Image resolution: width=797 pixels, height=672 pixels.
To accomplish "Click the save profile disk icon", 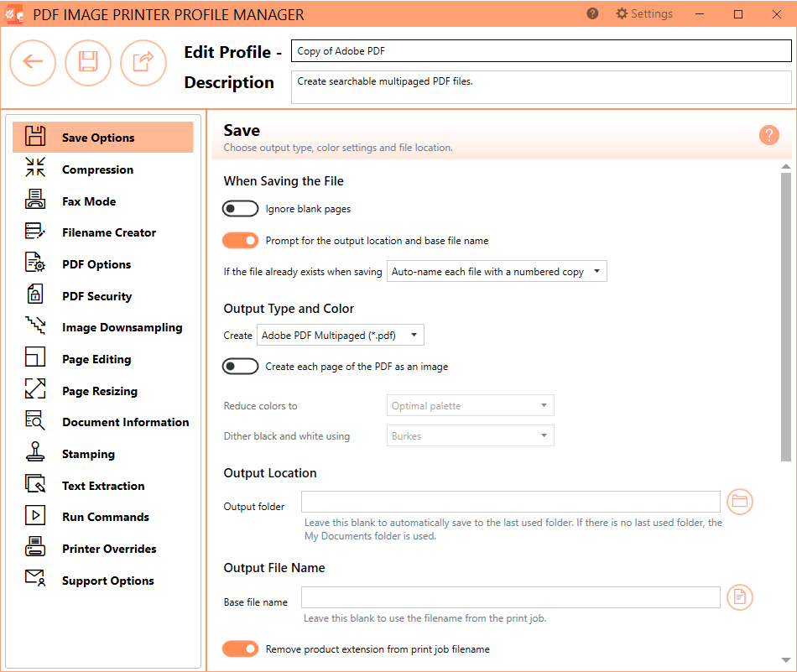I will coord(88,63).
